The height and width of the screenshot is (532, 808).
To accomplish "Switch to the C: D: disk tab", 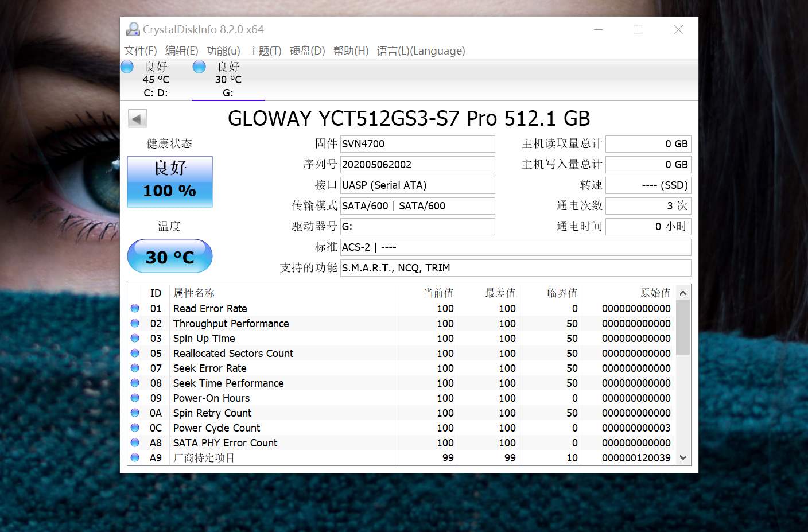I will [x=156, y=79].
